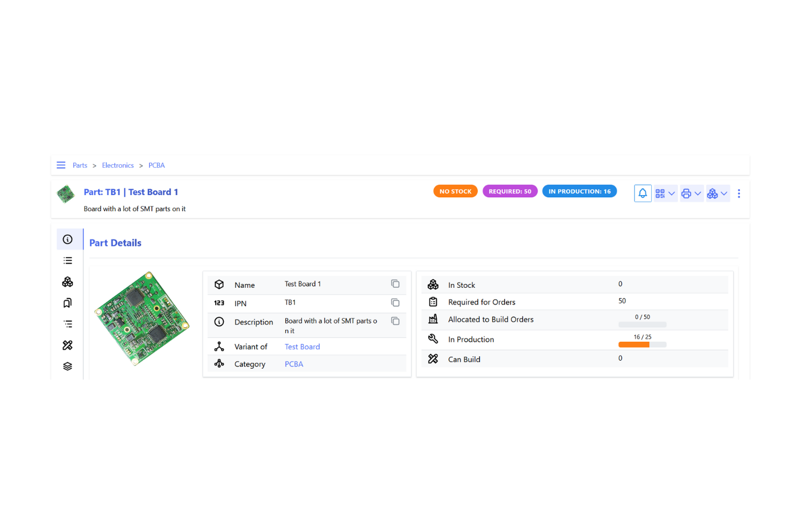Copy the Description value
This screenshot has width=798, height=532.
tap(395, 321)
